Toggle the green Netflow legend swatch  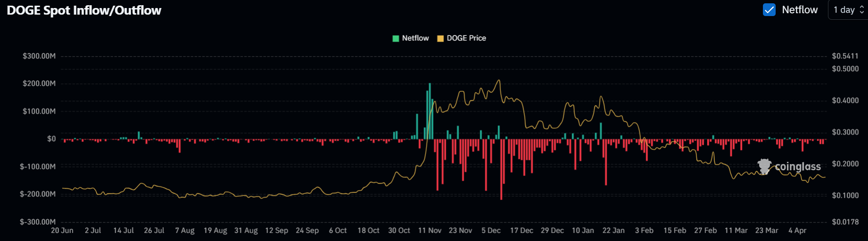396,39
